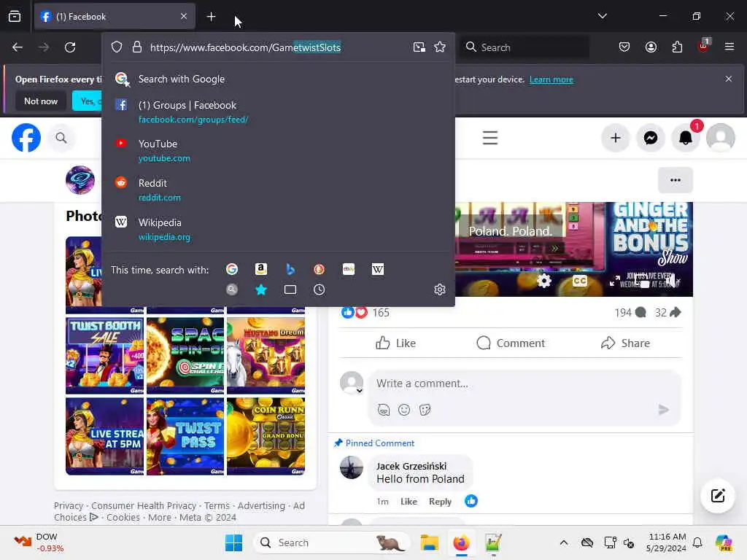Dismiss the Open Firefox notification bar

729,79
